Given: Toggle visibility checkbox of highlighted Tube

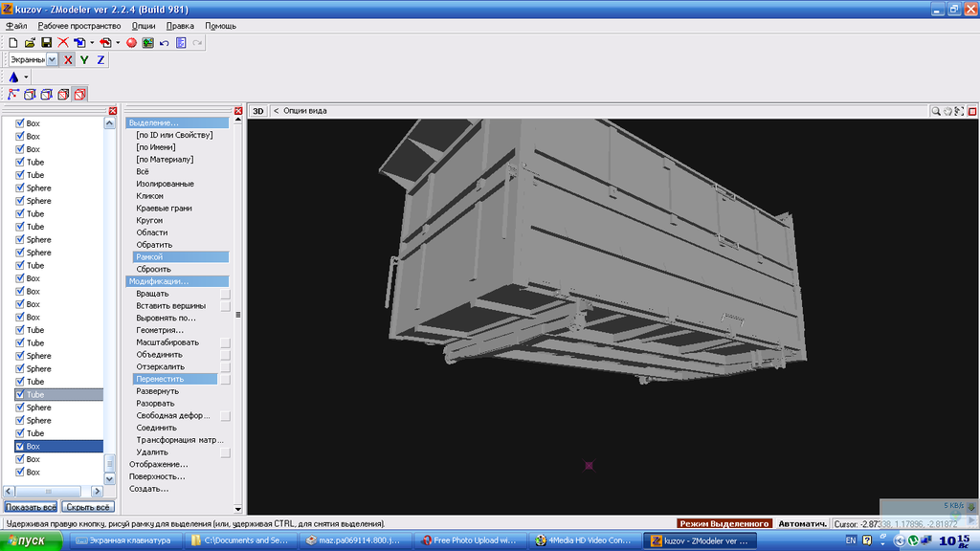Looking at the screenshot, I should point(20,394).
